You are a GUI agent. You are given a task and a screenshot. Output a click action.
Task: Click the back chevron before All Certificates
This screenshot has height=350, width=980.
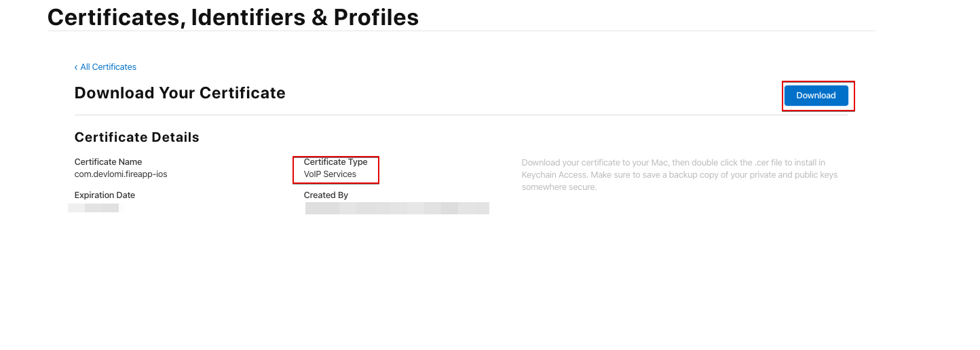(76, 67)
